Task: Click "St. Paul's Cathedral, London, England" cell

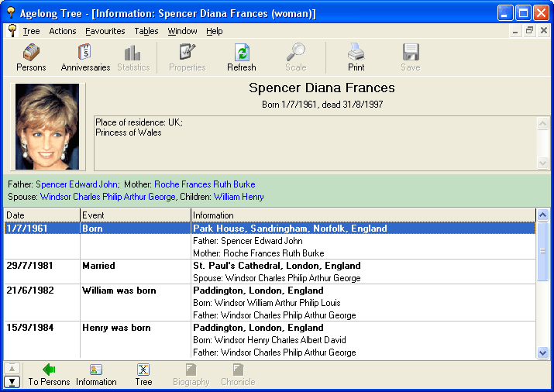Action: [363, 266]
